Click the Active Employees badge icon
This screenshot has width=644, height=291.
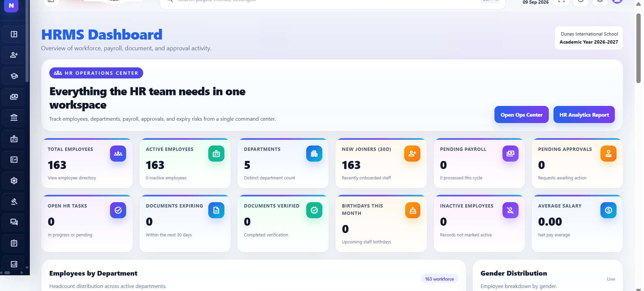[x=216, y=154]
